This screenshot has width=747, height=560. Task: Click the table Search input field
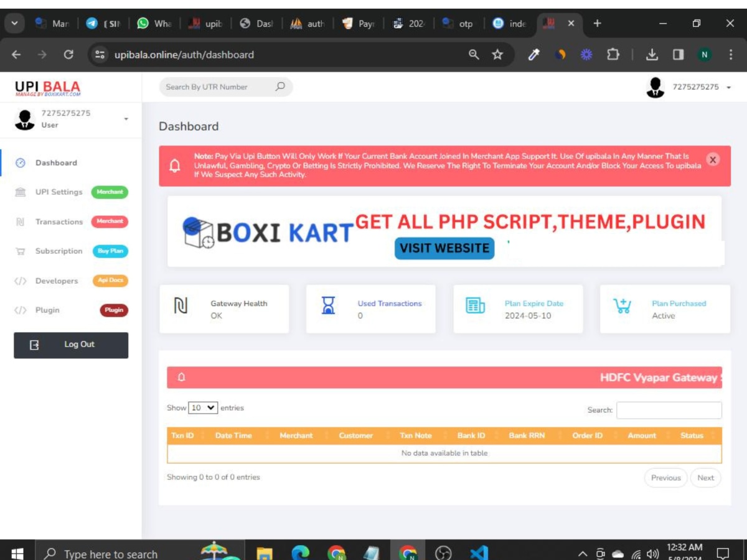[669, 410]
